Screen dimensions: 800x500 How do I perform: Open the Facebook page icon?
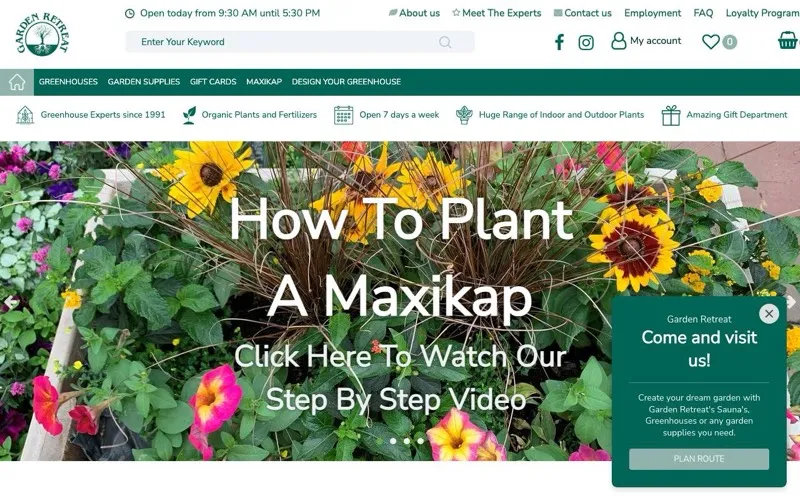559,42
